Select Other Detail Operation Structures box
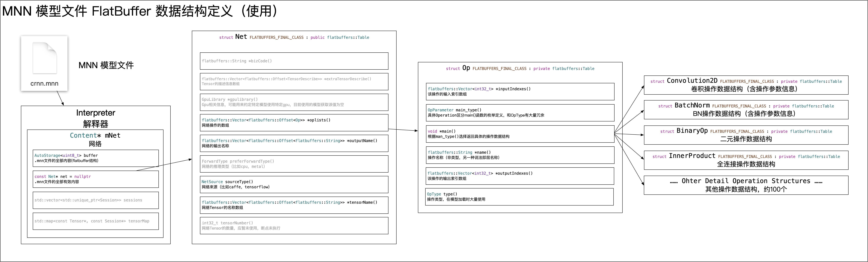 click(x=746, y=185)
